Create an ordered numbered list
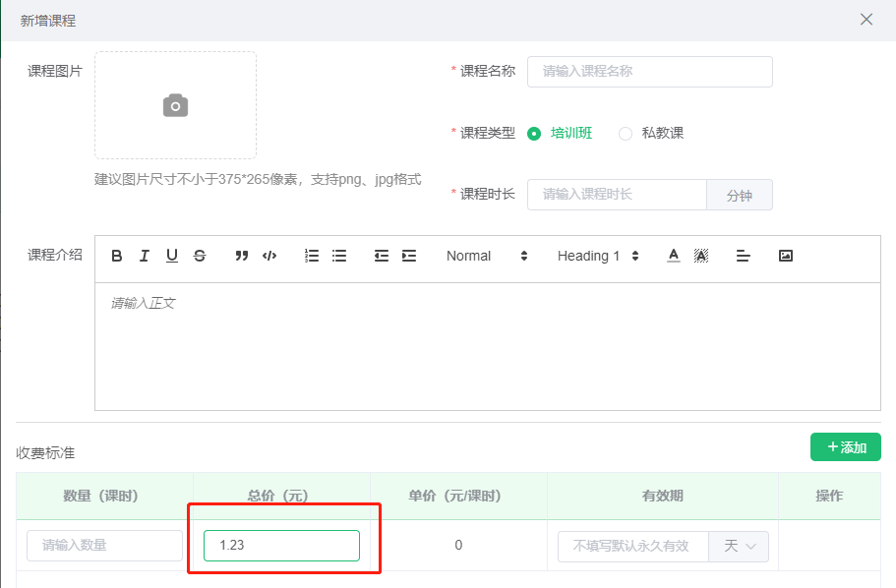Viewport: 896px width, 588px height. click(x=312, y=256)
